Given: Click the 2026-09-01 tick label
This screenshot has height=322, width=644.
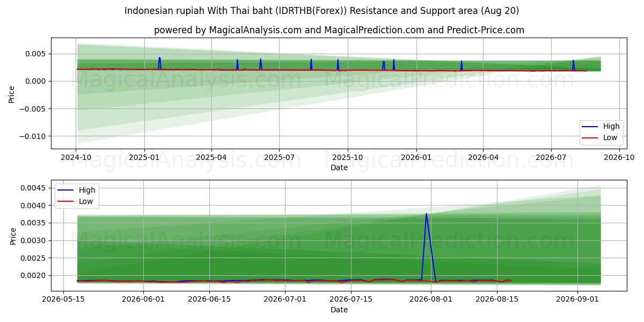Looking at the screenshot, I should (x=577, y=300).
